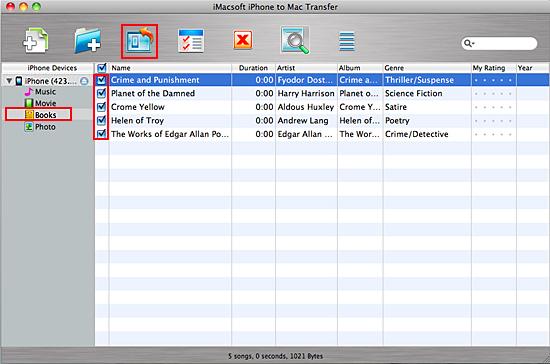This screenshot has height=364, width=550.
Task: Select The Works of Edgar Allan Po... title
Action: tap(170, 134)
